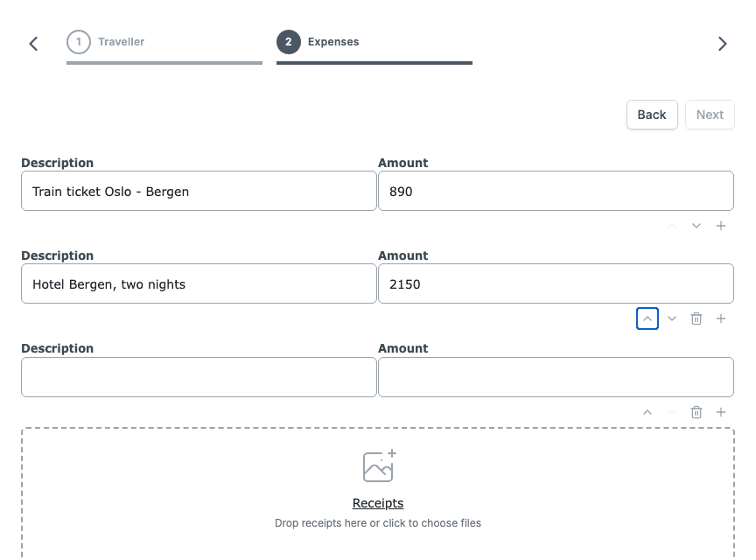The width and height of the screenshot is (756, 560).
Task: Move the empty third row up
Action: pos(647,412)
